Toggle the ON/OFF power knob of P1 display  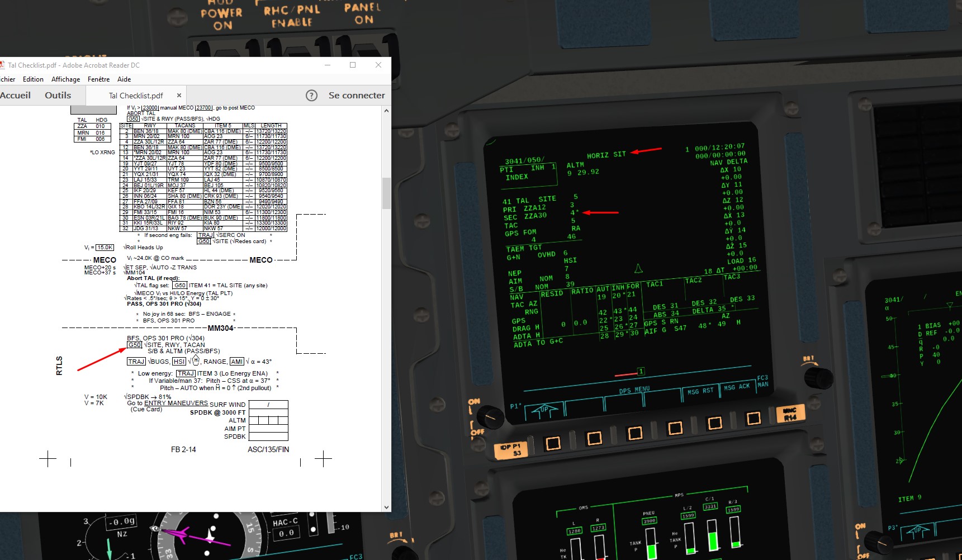pos(491,417)
